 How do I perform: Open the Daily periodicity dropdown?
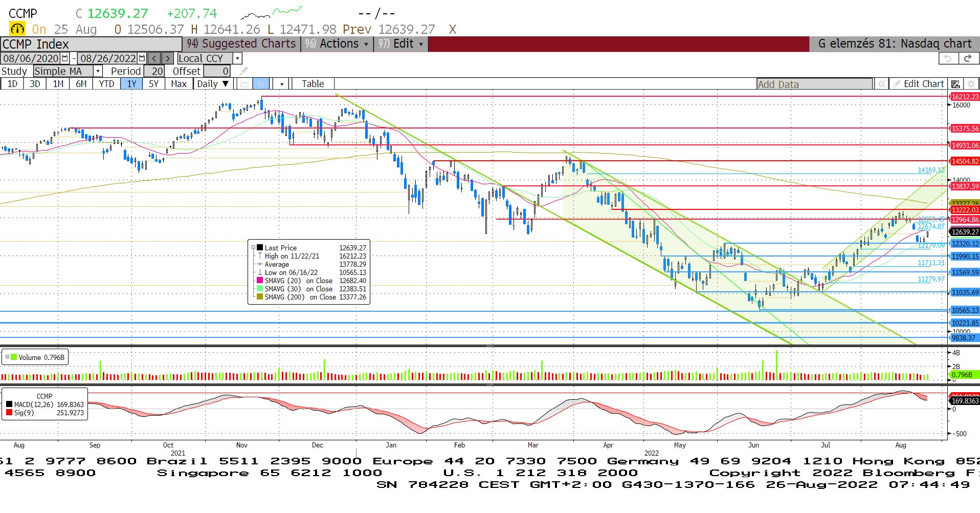(213, 83)
